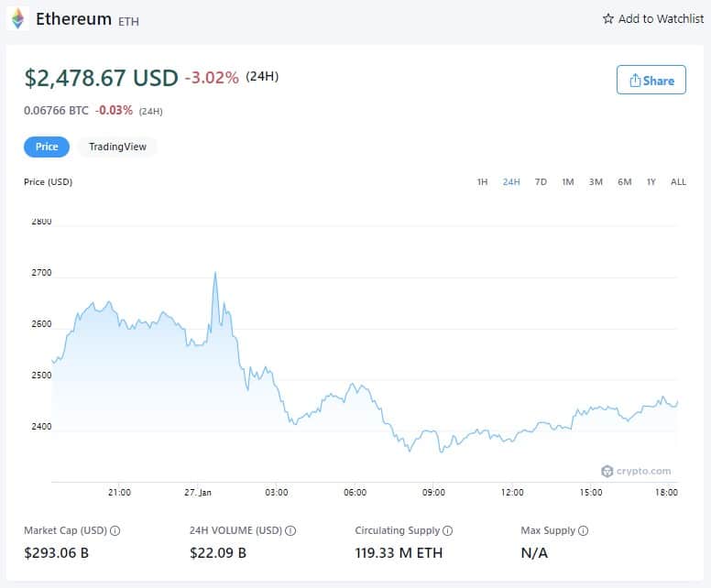The image size is (711, 588).
Task: Select the Price chart tab
Action: pyautogui.click(x=47, y=147)
